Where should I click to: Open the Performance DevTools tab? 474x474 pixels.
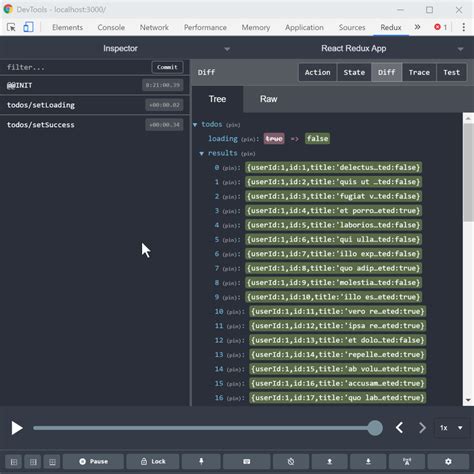point(205,27)
